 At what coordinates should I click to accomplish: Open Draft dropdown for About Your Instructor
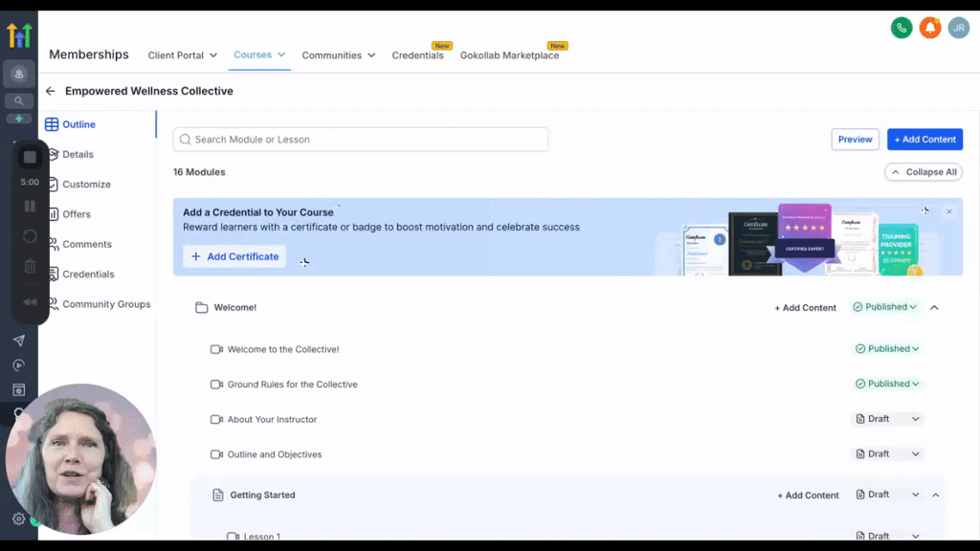[x=887, y=419]
